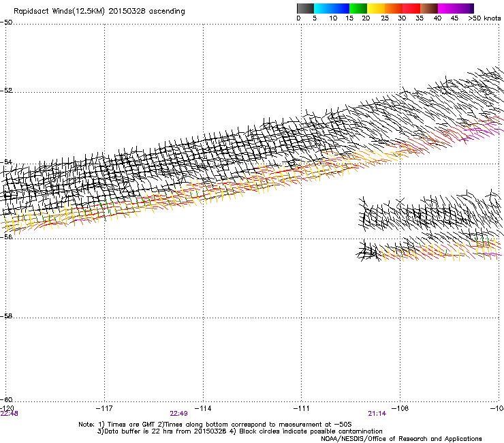Select the green 15-20 knots color band
Viewport: 504px width, 443px height.
pyautogui.click(x=358, y=8)
